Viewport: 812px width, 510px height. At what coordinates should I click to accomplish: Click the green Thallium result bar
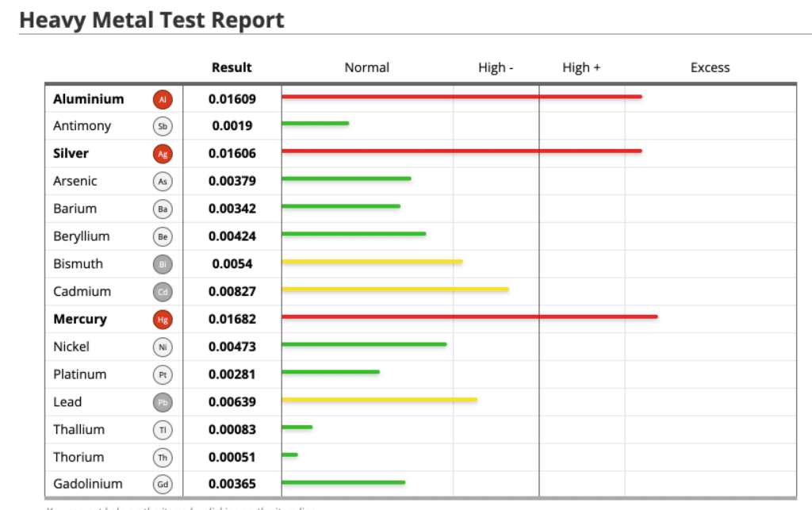tap(297, 428)
